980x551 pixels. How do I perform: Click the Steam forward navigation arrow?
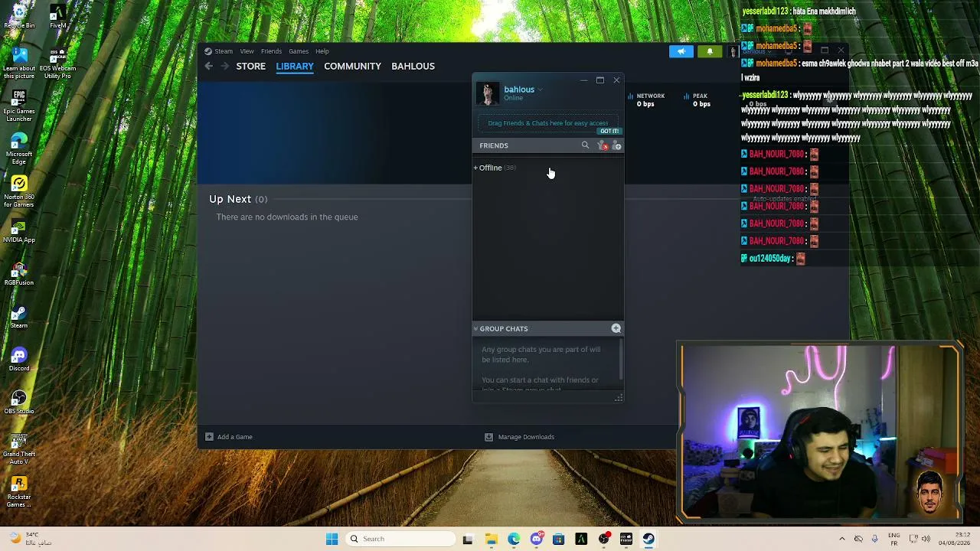pyautogui.click(x=224, y=66)
